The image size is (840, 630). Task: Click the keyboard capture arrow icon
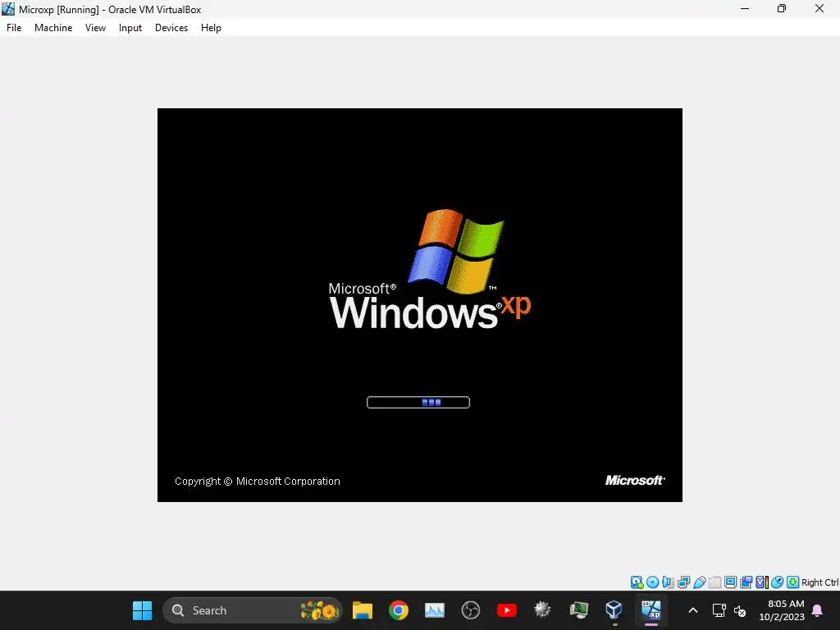pyautogui.click(x=793, y=582)
